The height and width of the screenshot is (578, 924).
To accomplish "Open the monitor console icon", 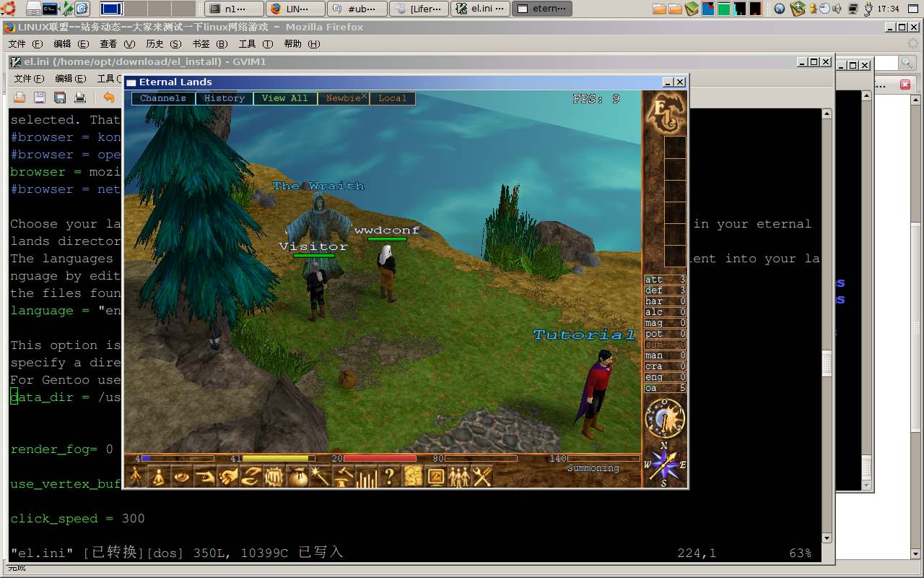I will (436, 477).
